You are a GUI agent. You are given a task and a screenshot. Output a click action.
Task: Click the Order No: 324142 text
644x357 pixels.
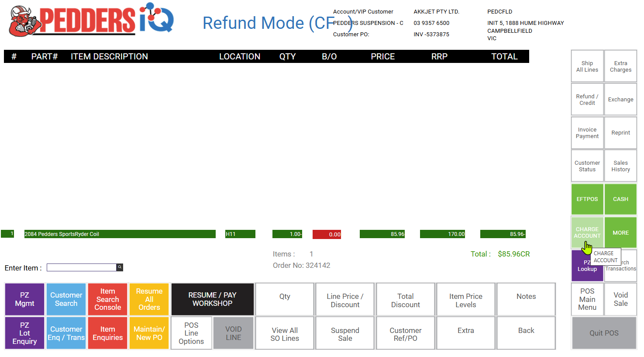[x=302, y=265]
